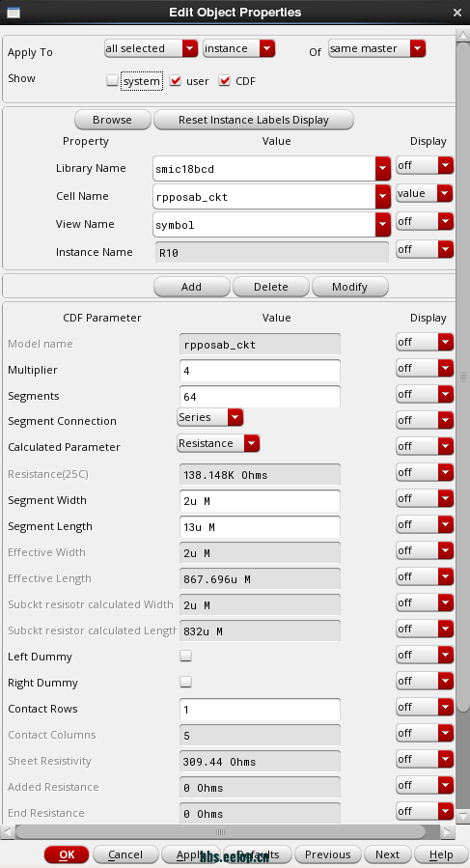This screenshot has width=470, height=868.
Task: Open Segment Length display dropdown
Action: tap(425, 524)
